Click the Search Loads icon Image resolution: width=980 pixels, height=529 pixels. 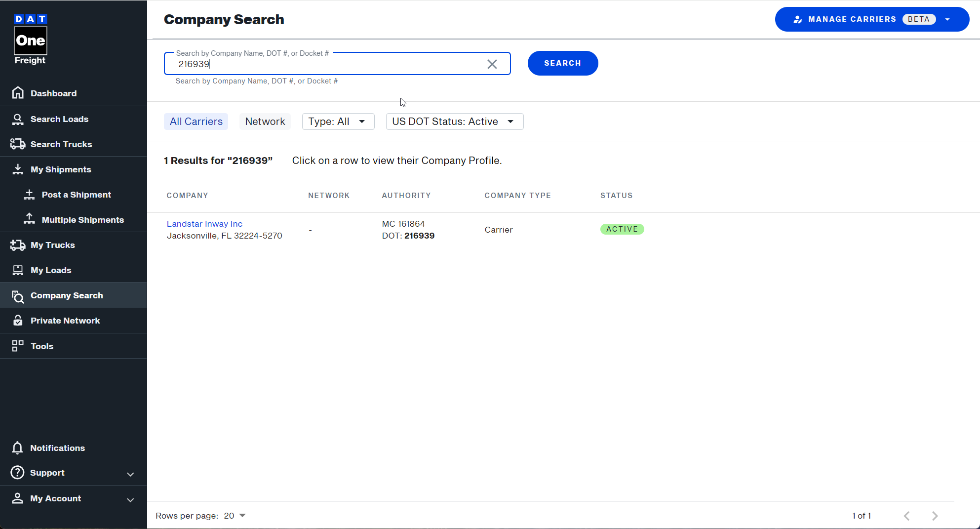(x=18, y=119)
